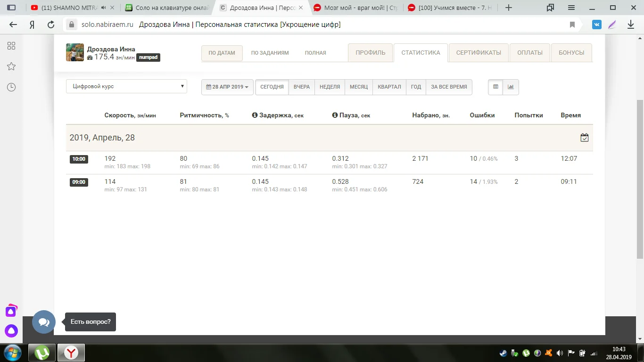
Task: Open the 28 АПР 2019 date picker
Action: (x=227, y=87)
